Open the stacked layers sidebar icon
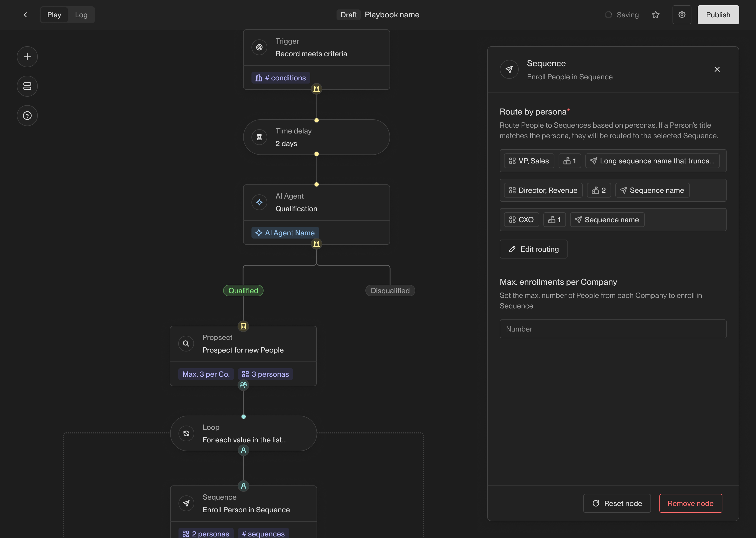This screenshot has height=538, width=756. point(27,86)
